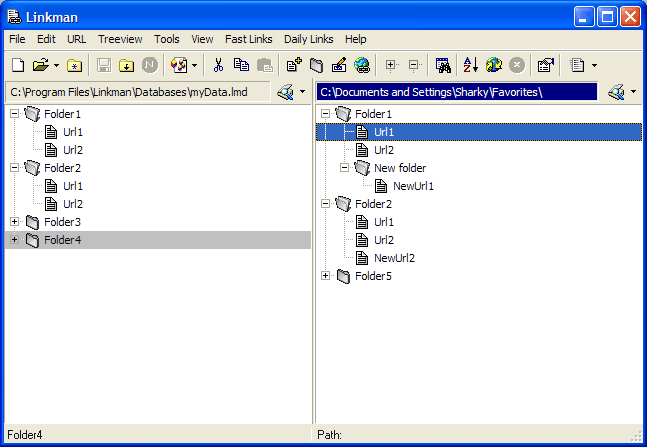Add a new URL with page-plus icon
Viewport: 647px width, 447px height.
pos(294,65)
